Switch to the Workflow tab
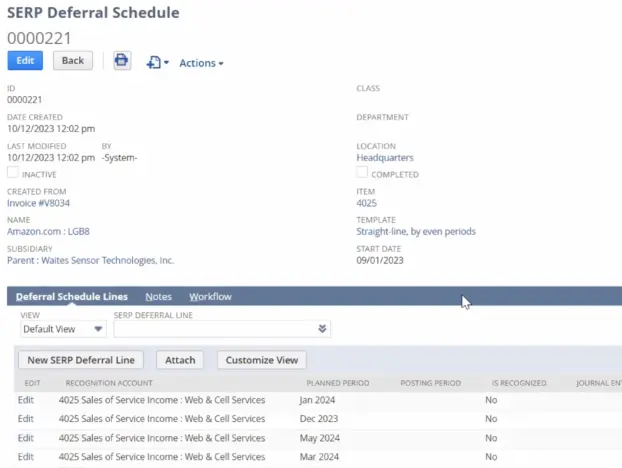Viewport: 622px width, 468px height. tap(210, 297)
